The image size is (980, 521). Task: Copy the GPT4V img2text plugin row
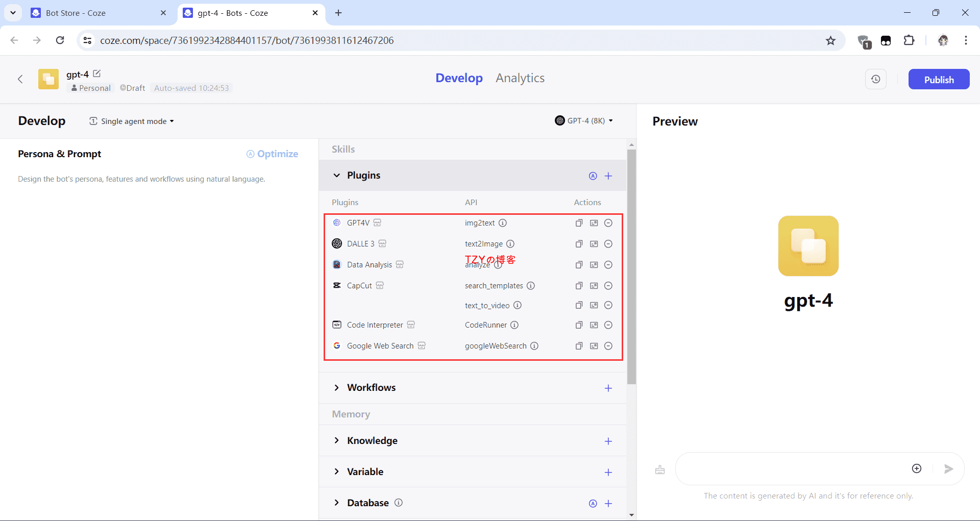click(x=579, y=223)
